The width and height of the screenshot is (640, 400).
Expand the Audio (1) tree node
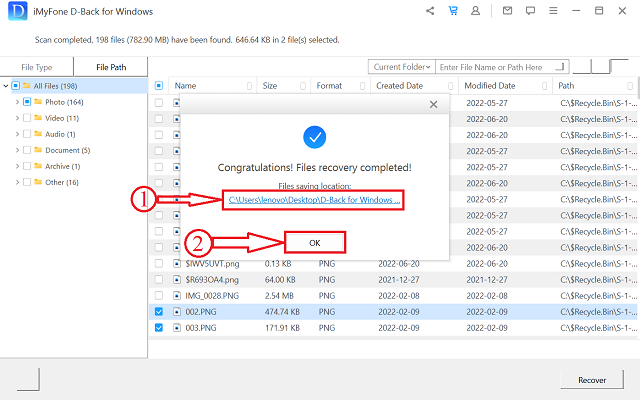pos(17,134)
